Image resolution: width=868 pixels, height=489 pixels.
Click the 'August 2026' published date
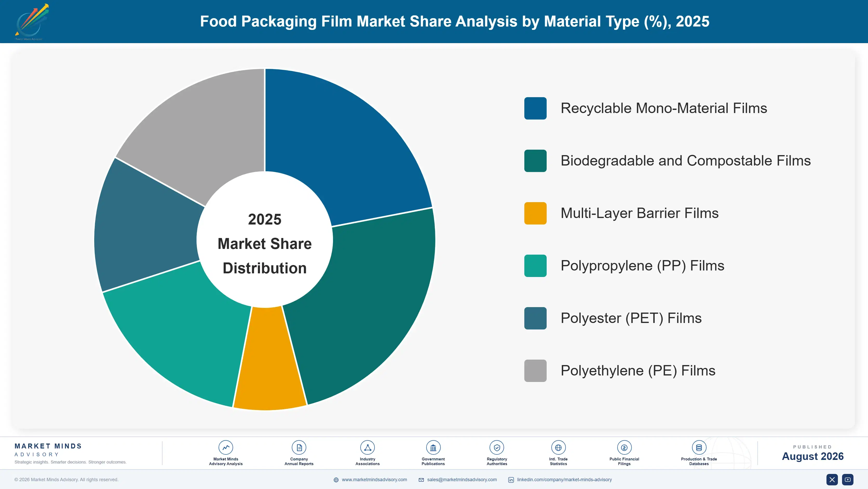(x=812, y=456)
